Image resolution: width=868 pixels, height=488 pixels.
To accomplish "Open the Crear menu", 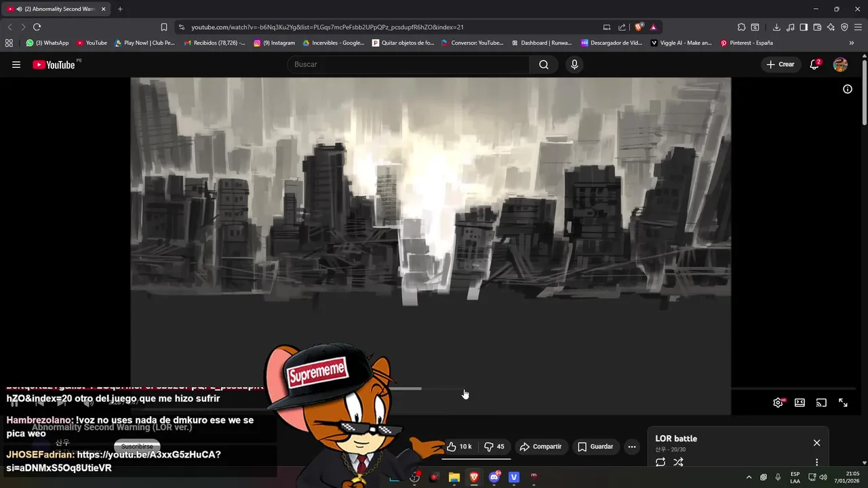I will pyautogui.click(x=781, y=64).
